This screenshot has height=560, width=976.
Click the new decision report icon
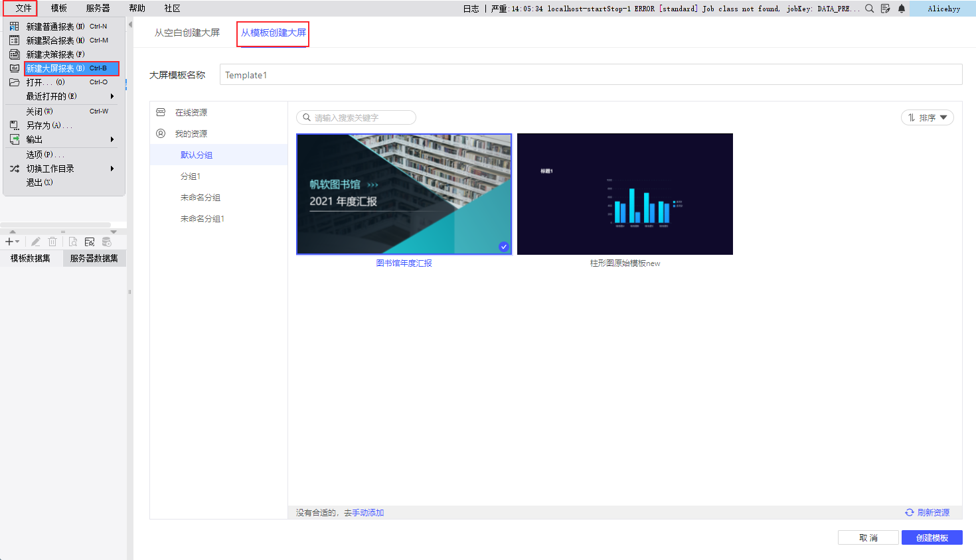click(14, 54)
